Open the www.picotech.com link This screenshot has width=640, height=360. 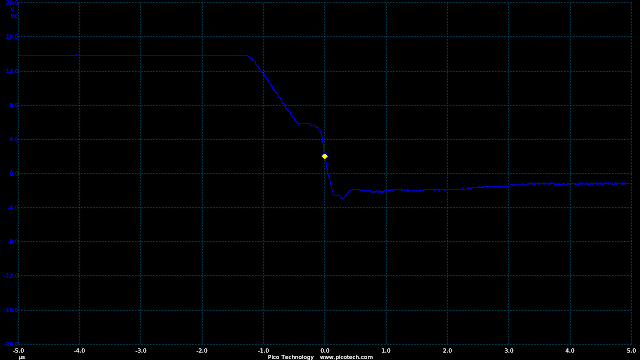coord(346,357)
